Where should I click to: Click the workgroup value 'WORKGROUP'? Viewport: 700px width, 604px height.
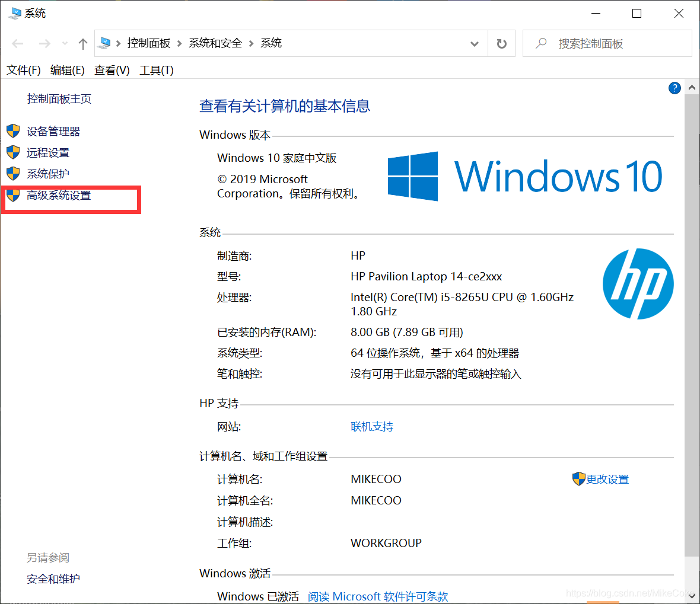386,544
